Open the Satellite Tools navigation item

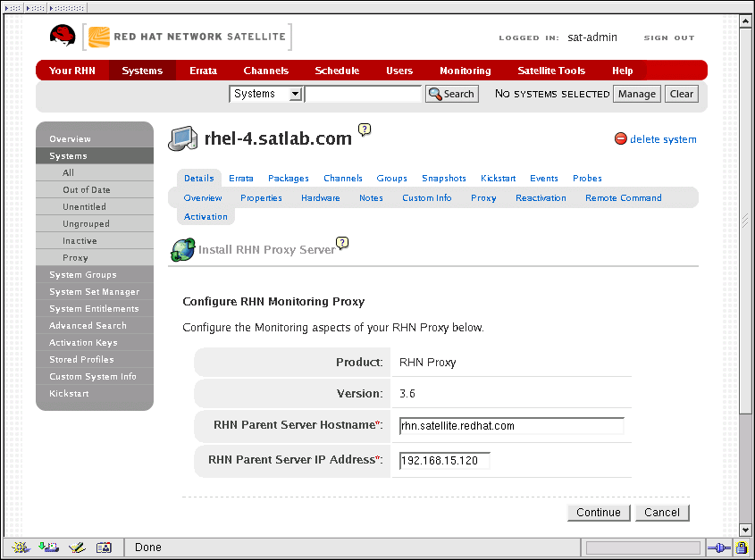pos(551,71)
